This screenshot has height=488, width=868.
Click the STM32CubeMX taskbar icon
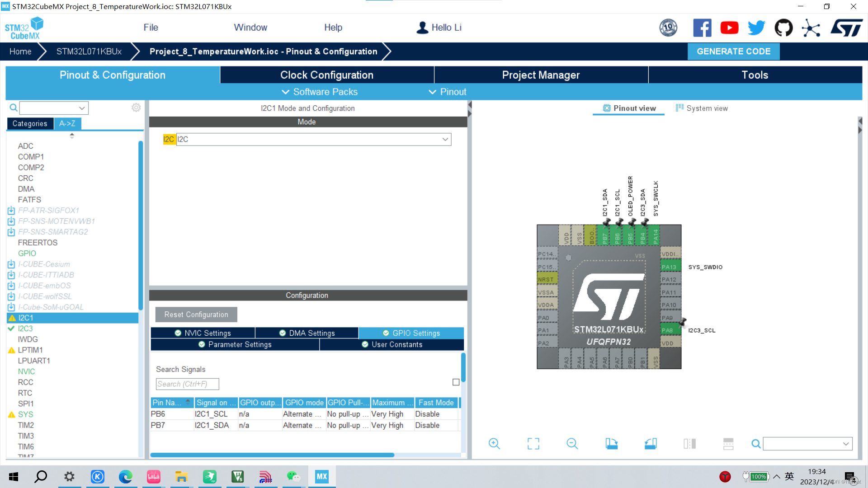pyautogui.click(x=322, y=476)
